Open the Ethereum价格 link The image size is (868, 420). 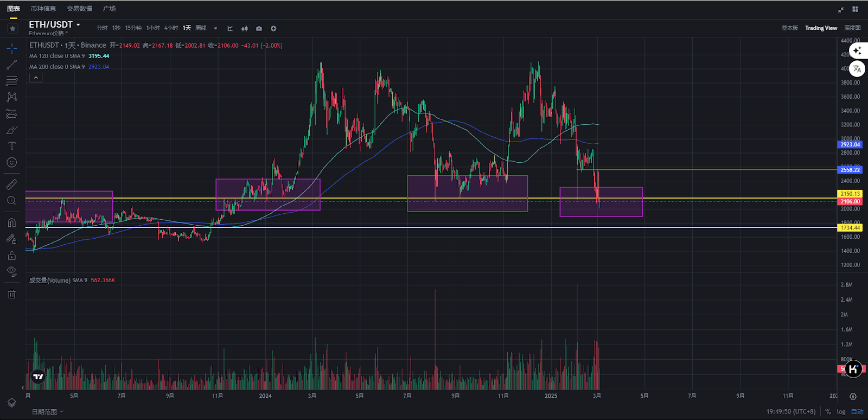pyautogui.click(x=48, y=33)
